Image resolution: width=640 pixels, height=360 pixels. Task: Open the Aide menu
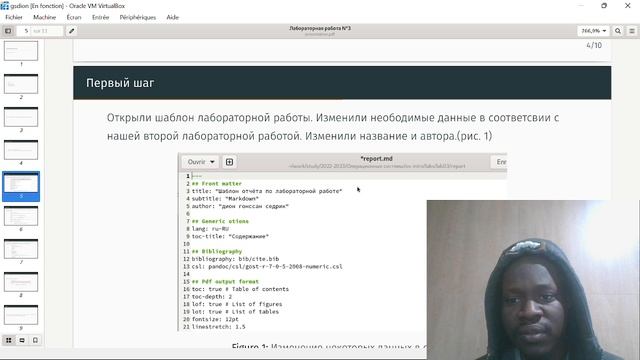[173, 17]
